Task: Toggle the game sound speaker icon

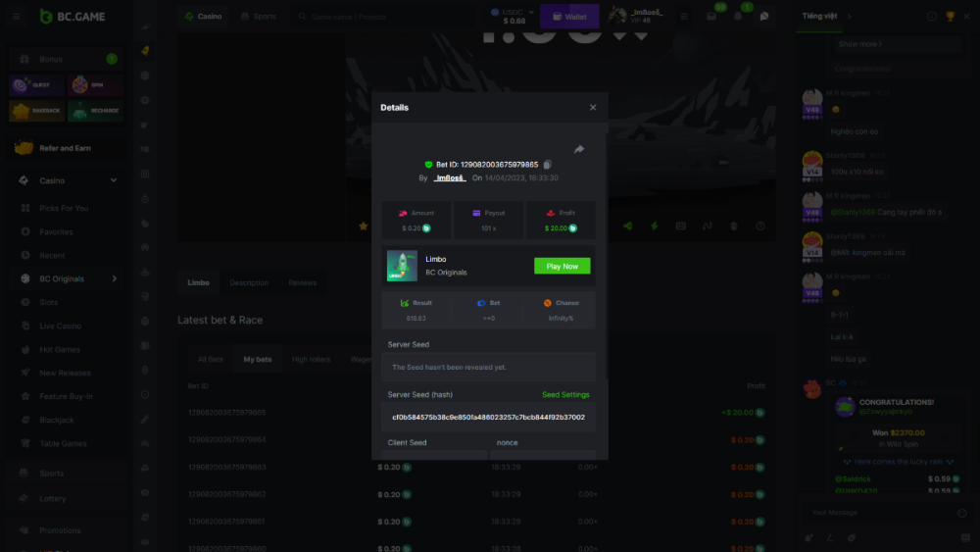Action: coord(627,226)
